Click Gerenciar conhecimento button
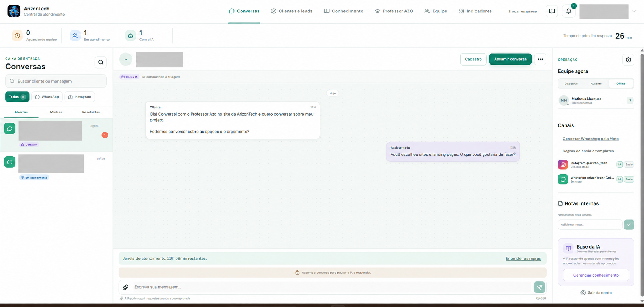Screen dimensions: 644x307 pyautogui.click(x=596, y=275)
